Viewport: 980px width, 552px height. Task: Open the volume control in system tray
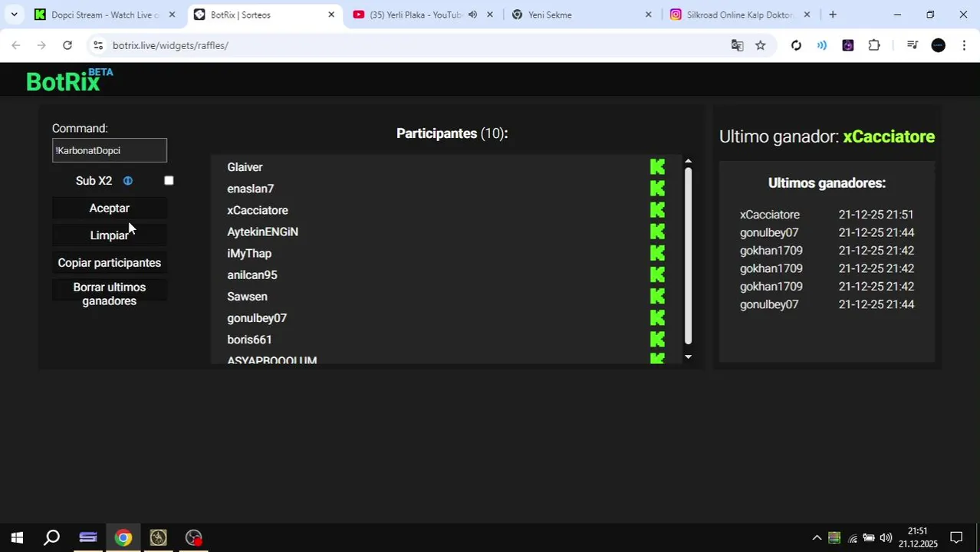[886, 537]
